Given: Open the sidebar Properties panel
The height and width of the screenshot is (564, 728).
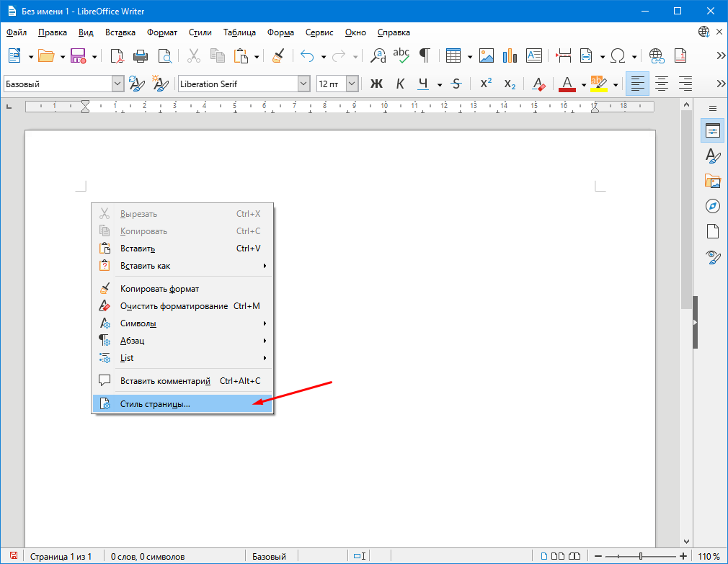Looking at the screenshot, I should [x=713, y=130].
